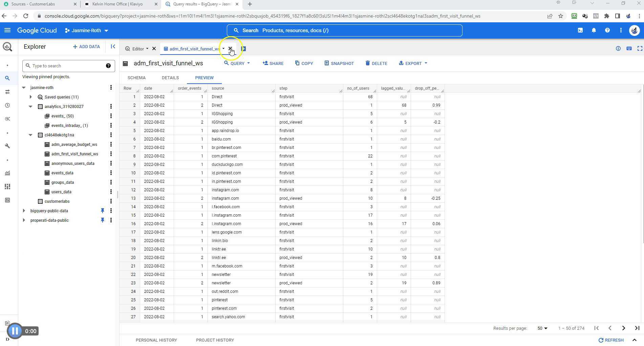Screen dimensions: 644x346
Task: Create a Snapshot of the table
Action: [x=339, y=63]
